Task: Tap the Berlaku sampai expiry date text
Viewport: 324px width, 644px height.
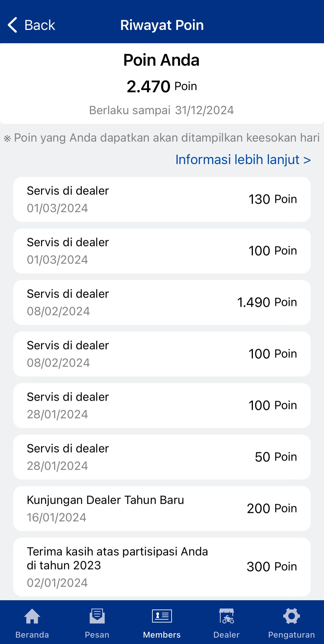Action: (x=162, y=110)
